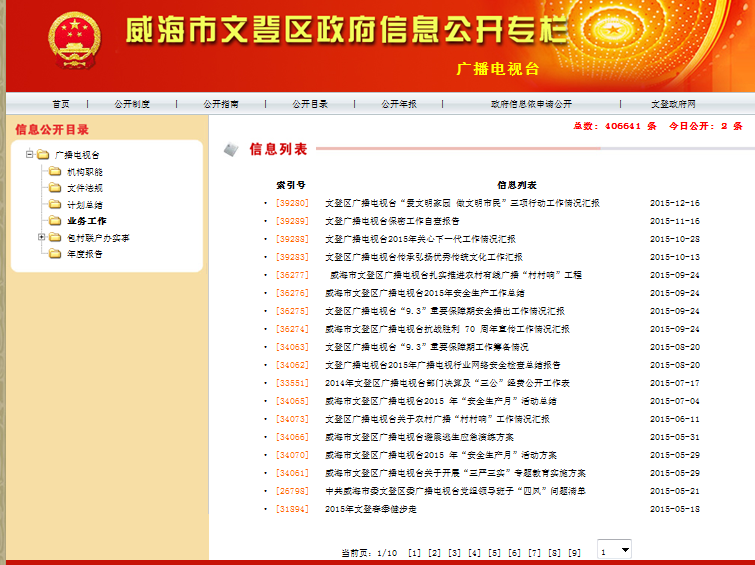Go to 首页 in navigation bar
755x565 pixels.
[x=61, y=104]
